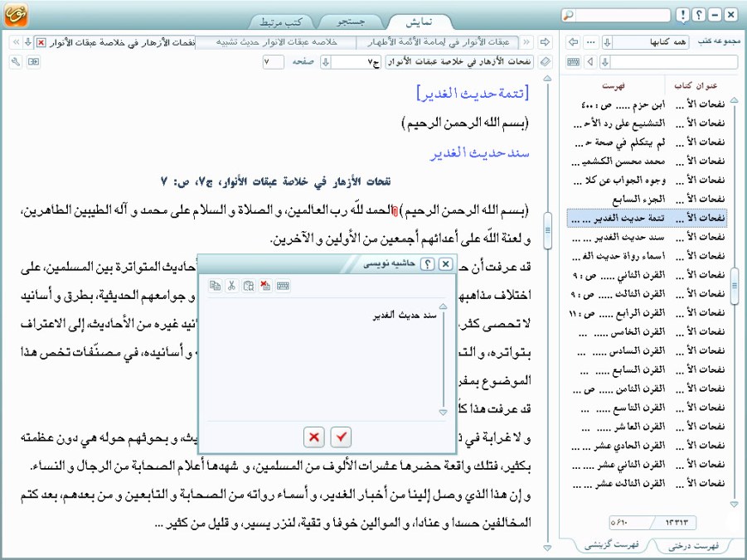Click the magnifier icon in the top search box

point(569,16)
